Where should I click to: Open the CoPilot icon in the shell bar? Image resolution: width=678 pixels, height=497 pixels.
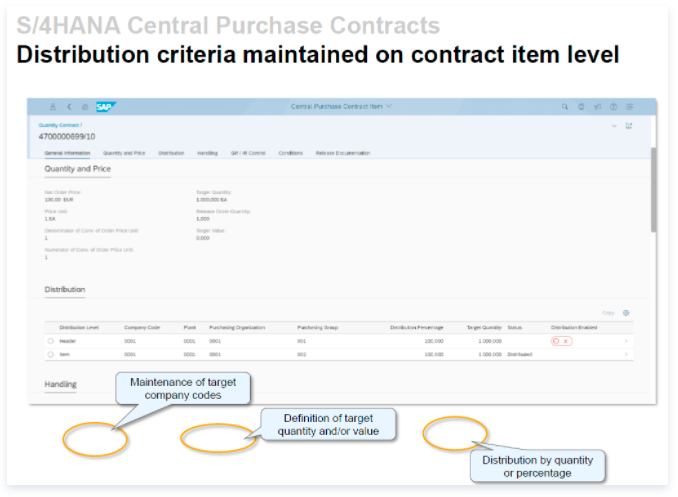click(x=581, y=106)
